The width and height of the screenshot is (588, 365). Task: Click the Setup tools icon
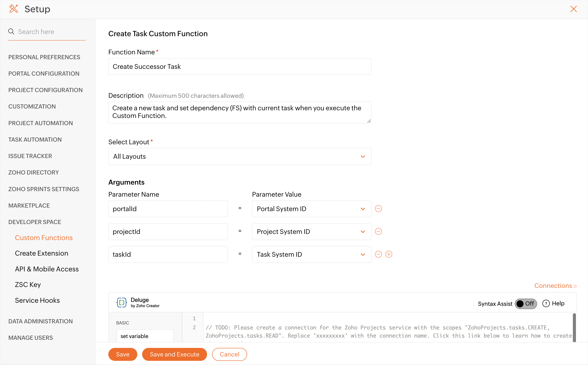14,9
